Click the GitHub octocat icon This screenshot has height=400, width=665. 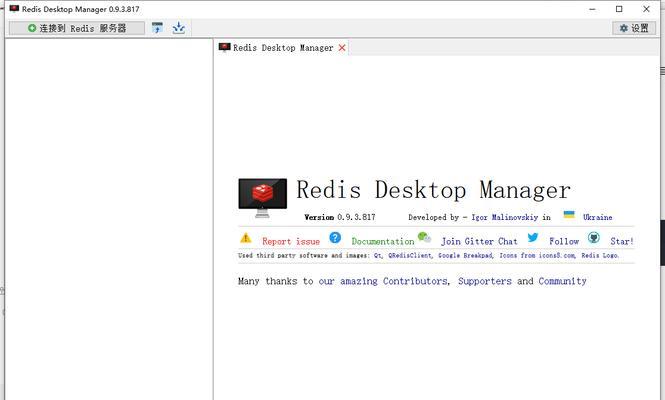594,238
